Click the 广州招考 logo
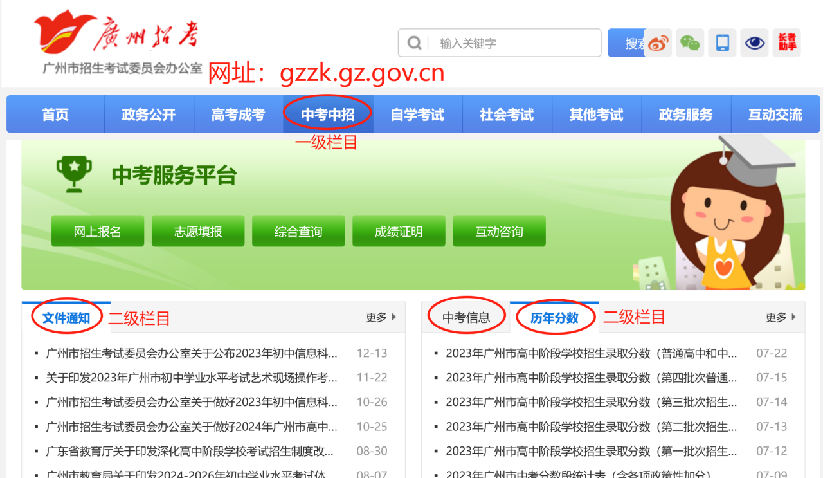This screenshot has height=478, width=824. click(117, 33)
